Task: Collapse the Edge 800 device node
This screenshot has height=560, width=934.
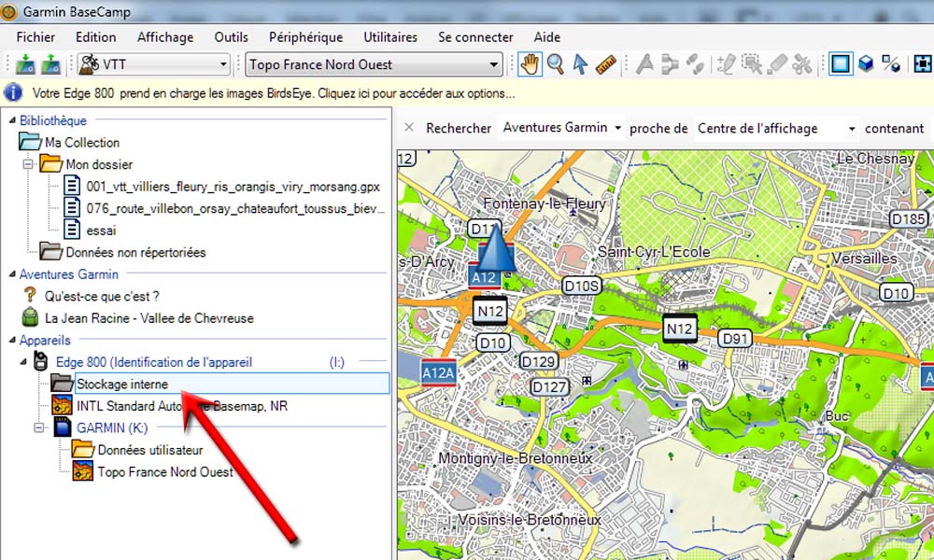Action: (x=23, y=362)
